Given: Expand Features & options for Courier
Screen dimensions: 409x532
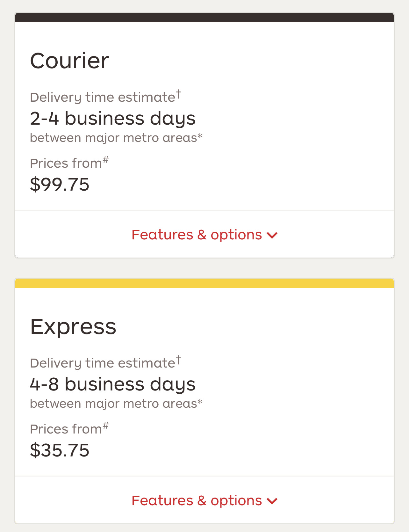Looking at the screenshot, I should (197, 235).
